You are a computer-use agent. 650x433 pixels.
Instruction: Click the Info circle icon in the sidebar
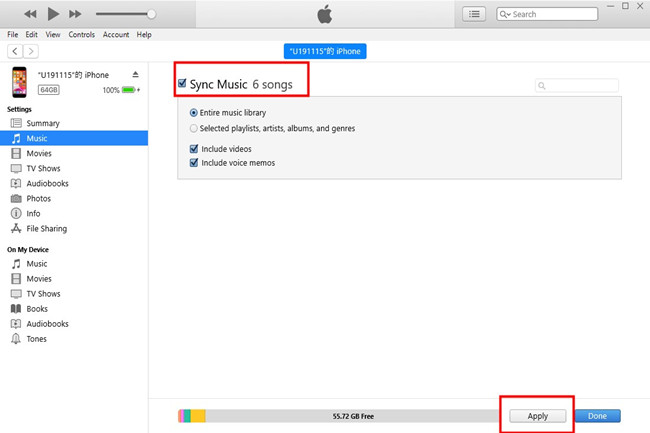tap(16, 213)
